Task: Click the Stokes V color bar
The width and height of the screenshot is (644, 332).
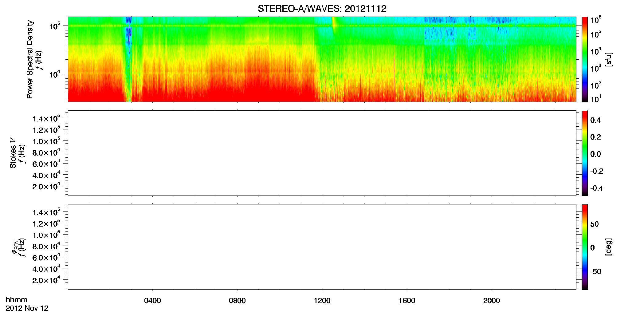Action: click(x=585, y=153)
